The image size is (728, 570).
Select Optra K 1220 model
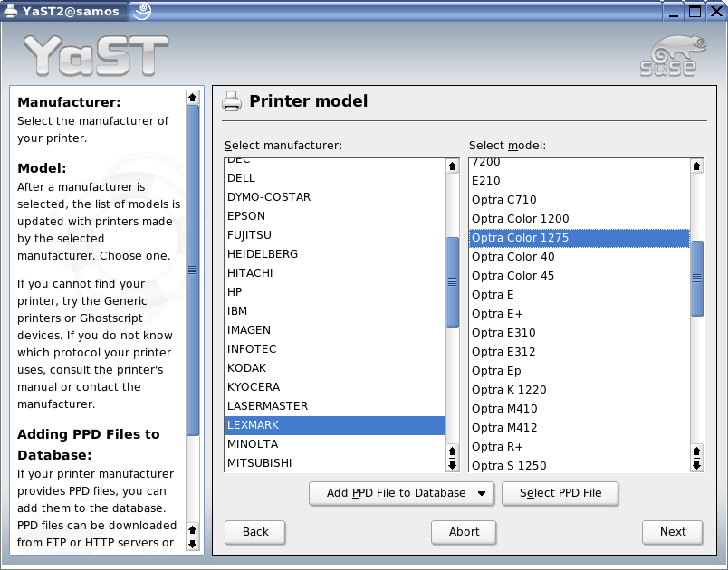point(580,390)
